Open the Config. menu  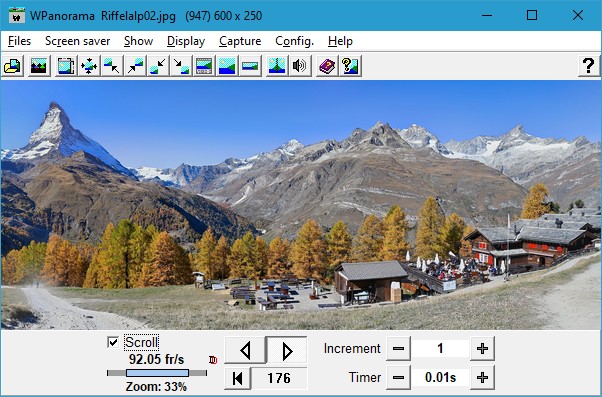[294, 41]
